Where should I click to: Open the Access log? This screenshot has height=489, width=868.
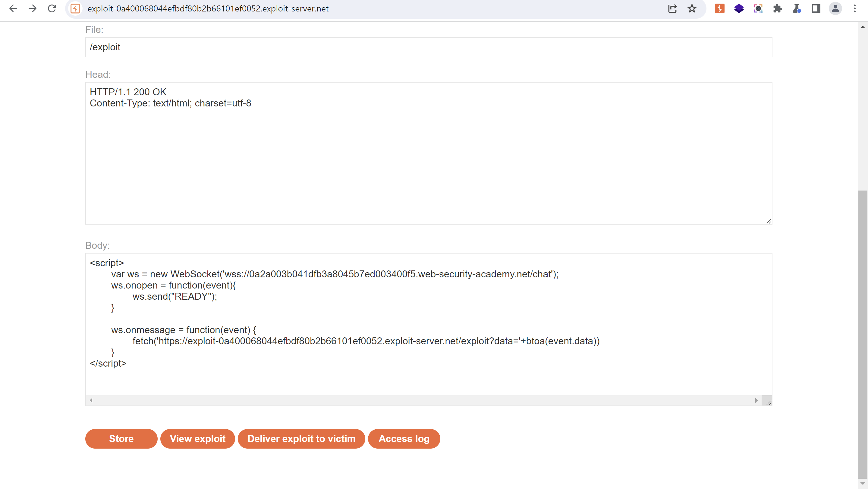(x=404, y=438)
